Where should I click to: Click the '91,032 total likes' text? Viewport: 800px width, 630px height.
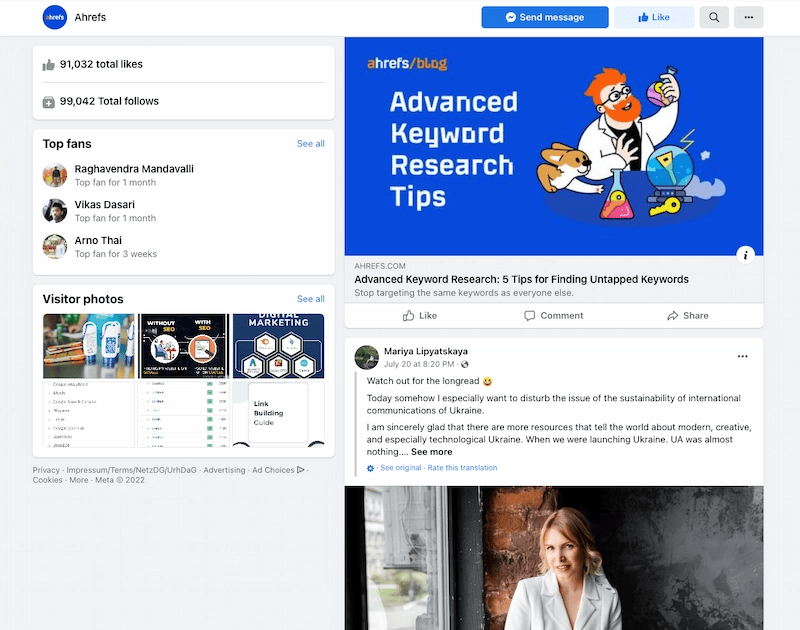[101, 64]
